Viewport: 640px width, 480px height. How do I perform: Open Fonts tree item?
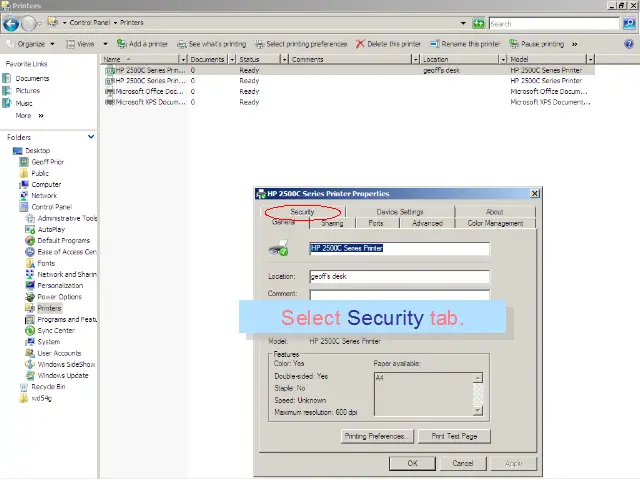pyautogui.click(x=46, y=263)
